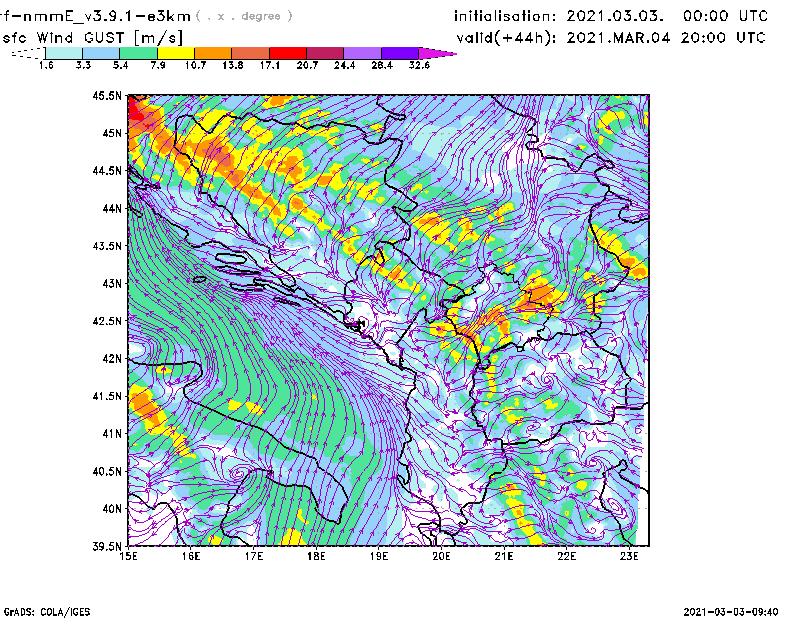Click the 44N latitude label

coord(112,208)
